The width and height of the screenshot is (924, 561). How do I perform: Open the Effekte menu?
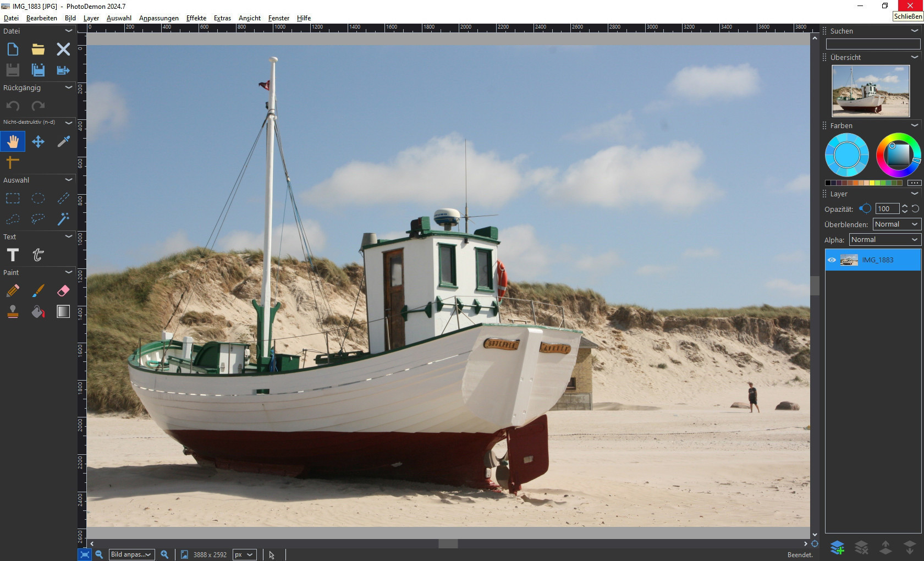tap(196, 18)
